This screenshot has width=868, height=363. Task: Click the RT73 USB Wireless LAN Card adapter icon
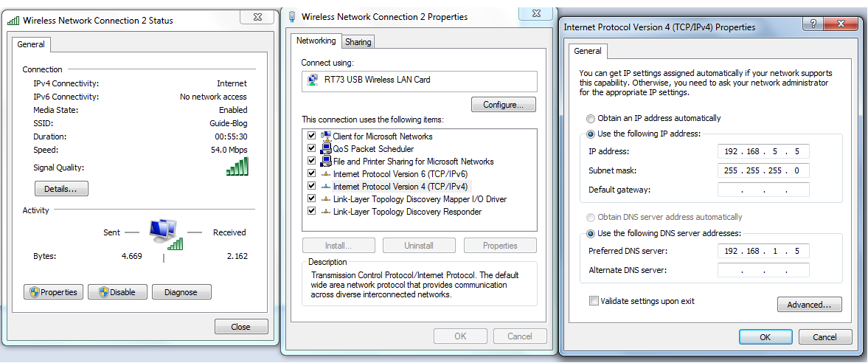tap(313, 80)
